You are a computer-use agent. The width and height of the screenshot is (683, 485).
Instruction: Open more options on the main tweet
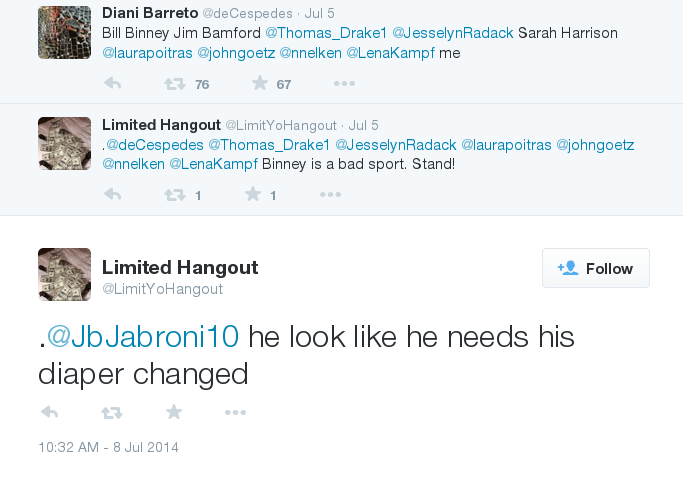click(235, 412)
